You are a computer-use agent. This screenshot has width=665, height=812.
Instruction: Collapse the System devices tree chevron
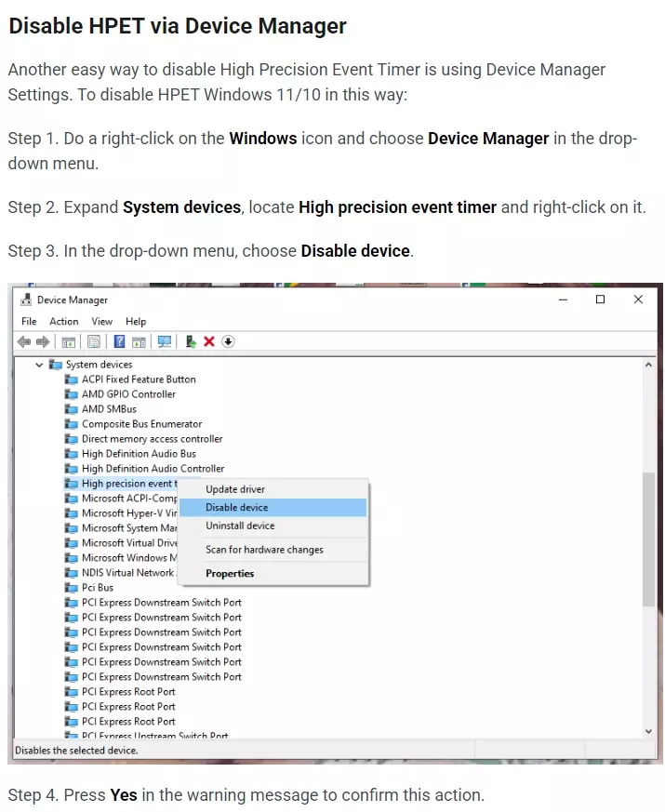(x=39, y=366)
